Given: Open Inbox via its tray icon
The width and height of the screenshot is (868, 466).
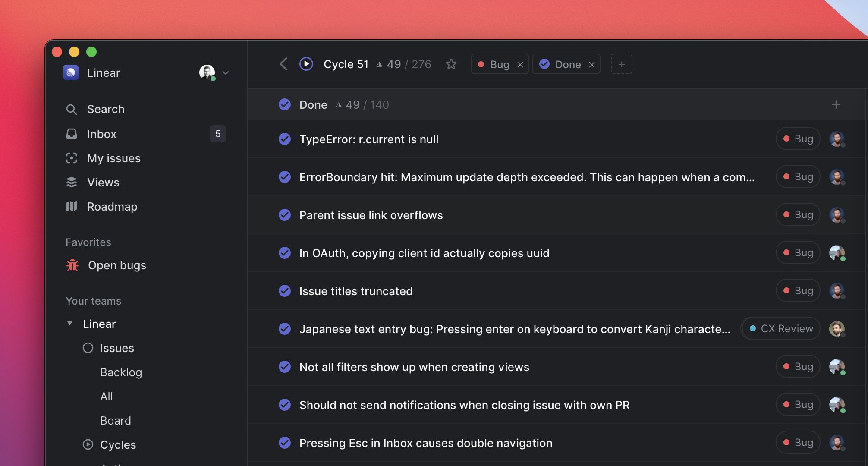Looking at the screenshot, I should 72,134.
